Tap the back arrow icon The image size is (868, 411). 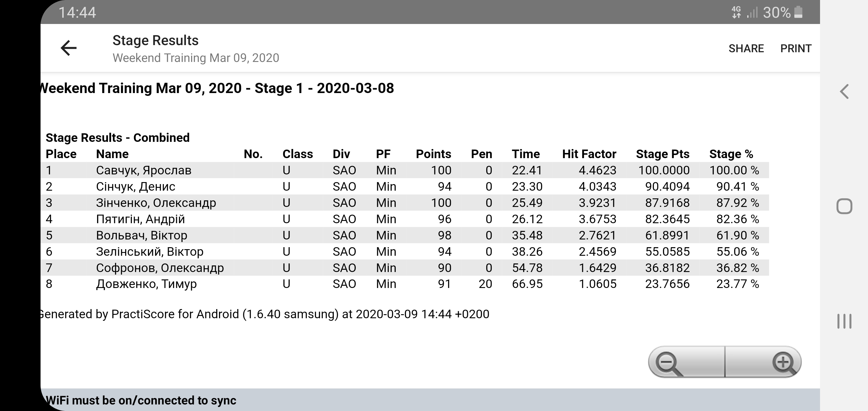coord(69,48)
